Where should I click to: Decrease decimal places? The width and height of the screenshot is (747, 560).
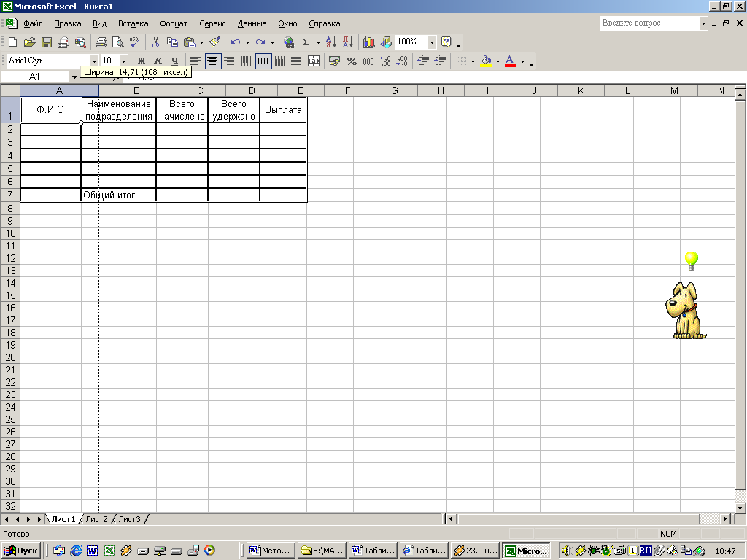click(402, 61)
